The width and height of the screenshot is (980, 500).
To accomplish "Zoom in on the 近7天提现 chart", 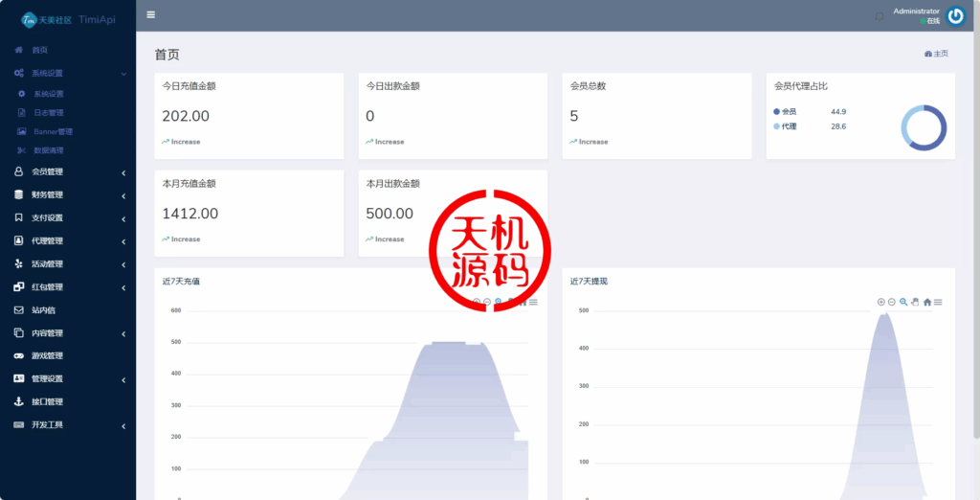I will (x=881, y=302).
